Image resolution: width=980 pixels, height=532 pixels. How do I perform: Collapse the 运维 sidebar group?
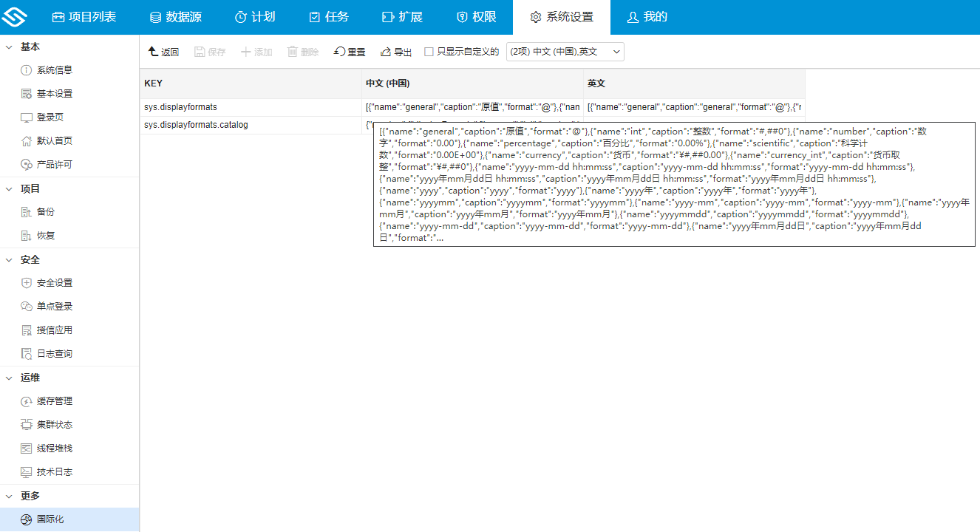tap(10, 378)
